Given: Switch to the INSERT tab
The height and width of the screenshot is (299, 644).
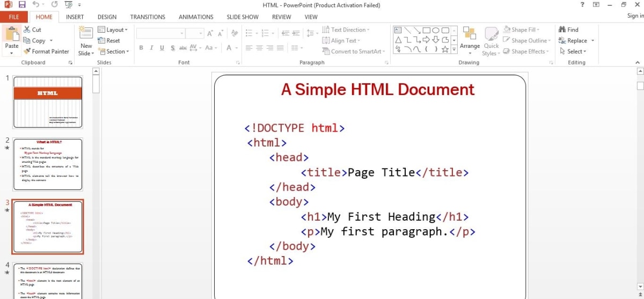Looking at the screenshot, I should click(75, 17).
